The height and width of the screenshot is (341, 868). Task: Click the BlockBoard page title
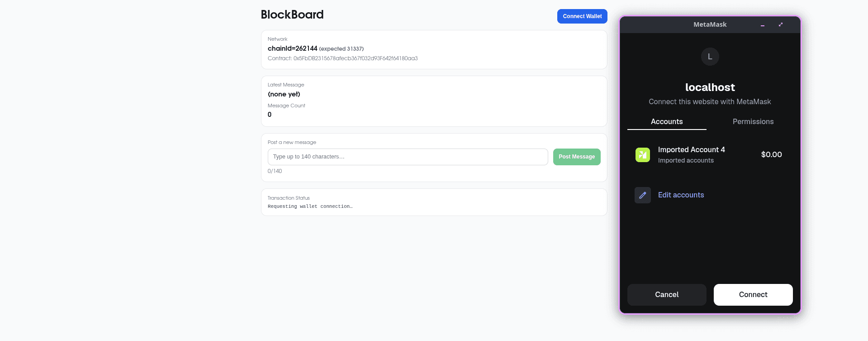[292, 14]
